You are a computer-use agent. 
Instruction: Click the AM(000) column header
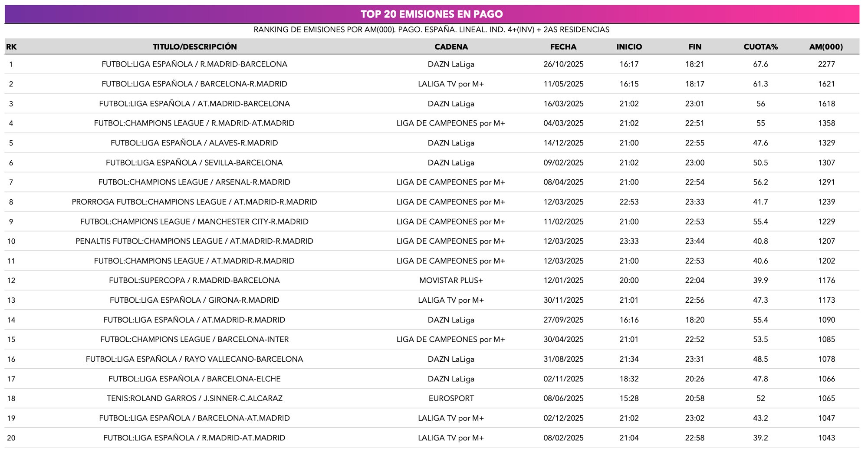click(826, 46)
